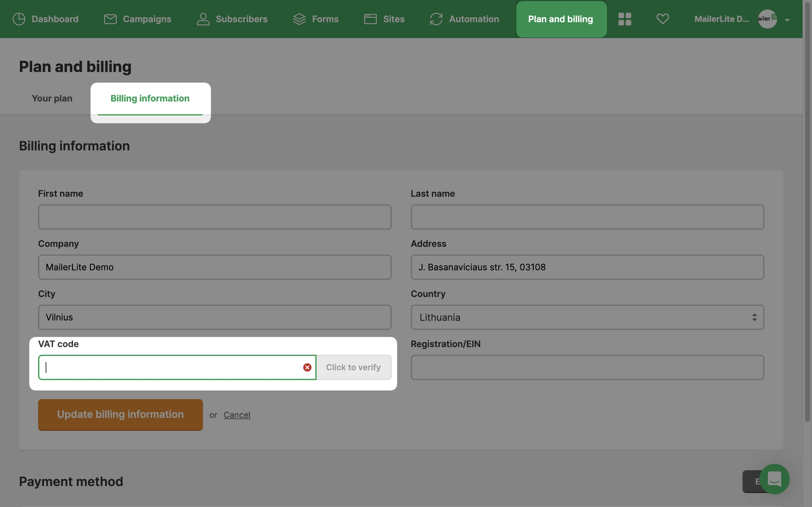
Task: Open the account menu dropdown arrow
Action: [x=787, y=20]
